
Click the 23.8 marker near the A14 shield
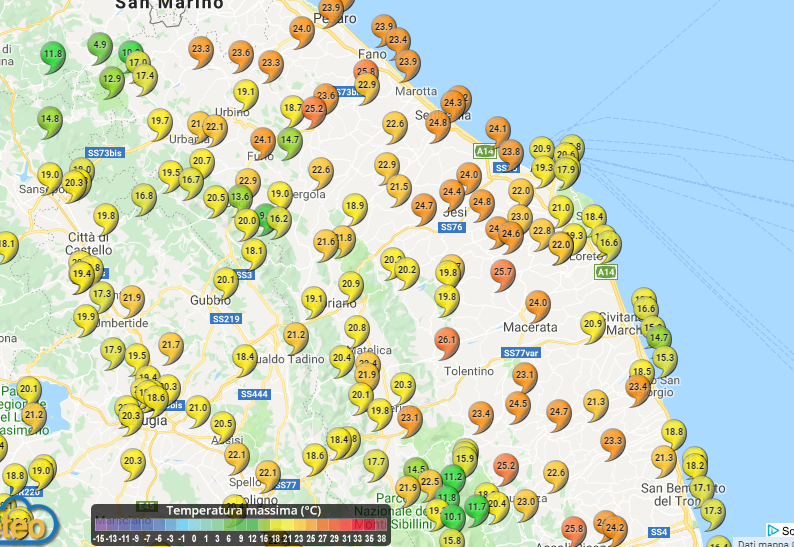pos(510,152)
